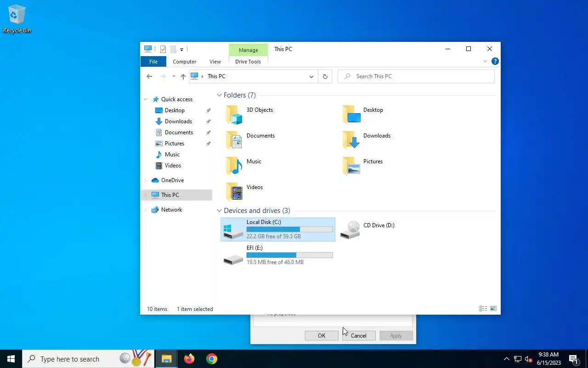Screen dimensions: 588x368
Task: Select the Videos folder in Folders section
Action: [x=234, y=192]
